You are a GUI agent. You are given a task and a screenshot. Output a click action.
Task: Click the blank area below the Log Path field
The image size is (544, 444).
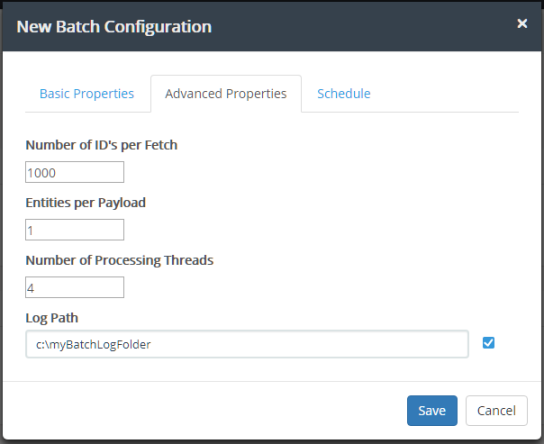click(247, 369)
